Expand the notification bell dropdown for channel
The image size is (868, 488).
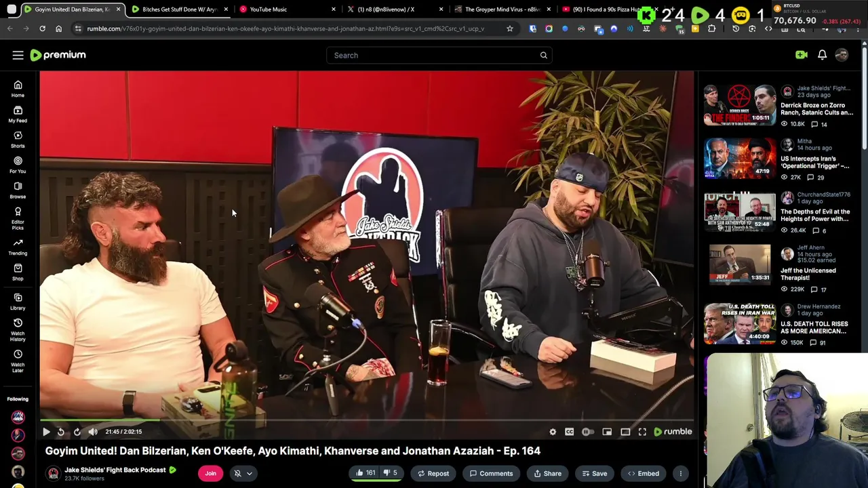tap(243, 474)
